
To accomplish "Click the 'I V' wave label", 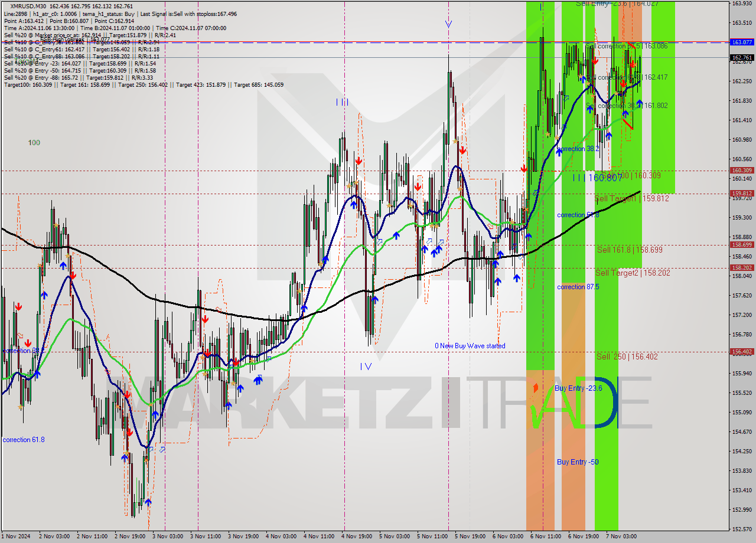I will pos(366,366).
